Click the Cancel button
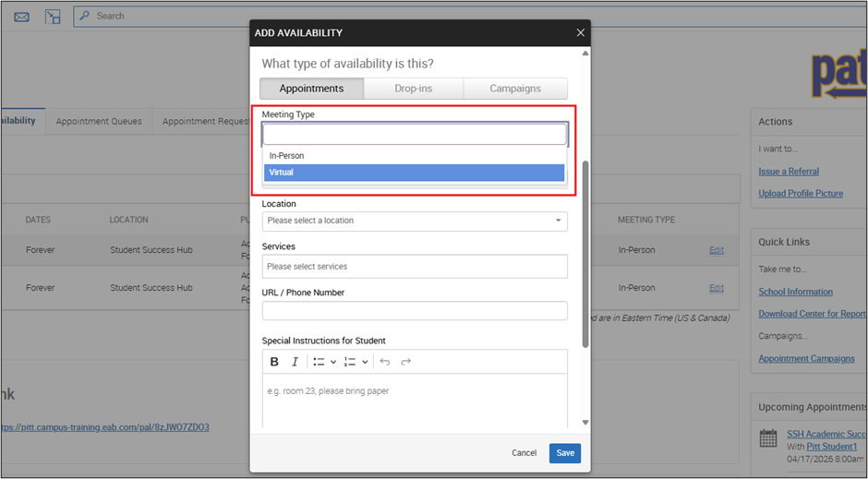868x479 pixels. coord(524,453)
